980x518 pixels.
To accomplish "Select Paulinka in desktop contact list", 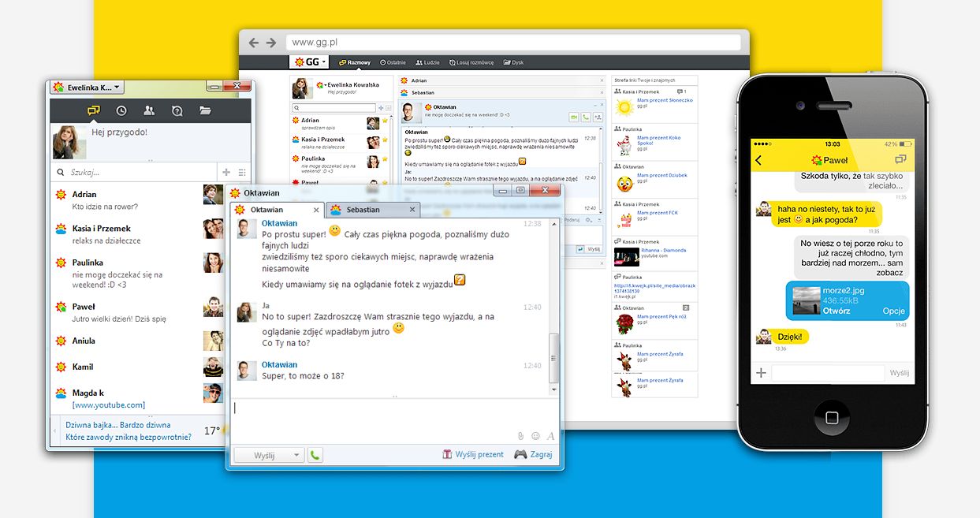I will coord(138,273).
